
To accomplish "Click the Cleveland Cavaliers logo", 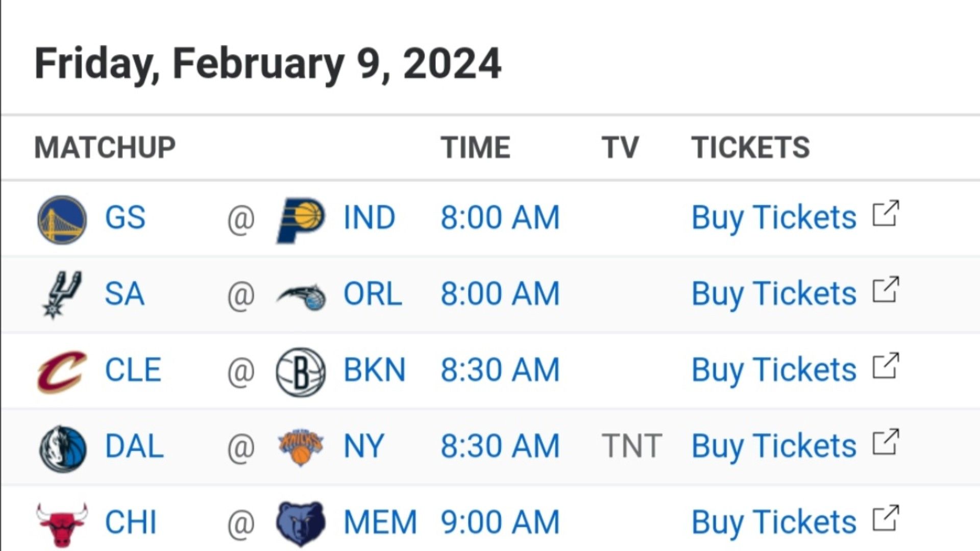I will tap(62, 371).
